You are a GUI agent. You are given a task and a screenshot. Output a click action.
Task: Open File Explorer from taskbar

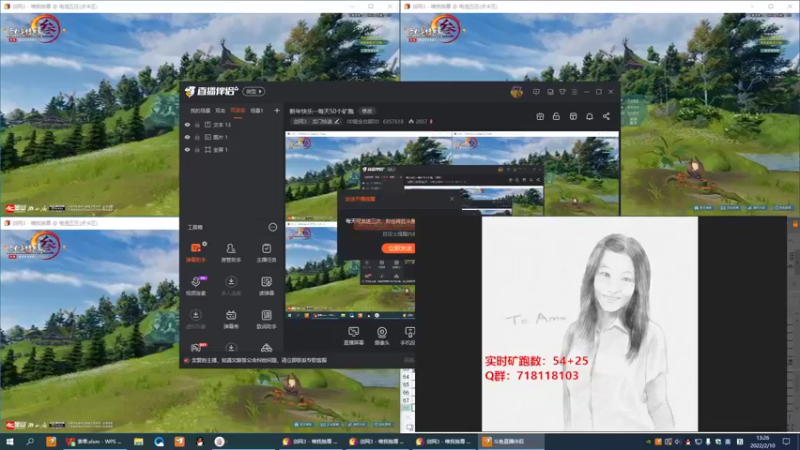(138, 441)
